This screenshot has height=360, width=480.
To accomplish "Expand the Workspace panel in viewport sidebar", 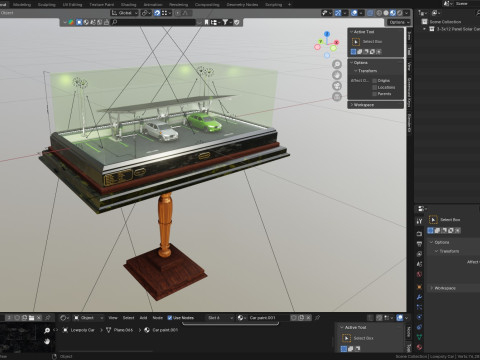I will coord(351,105).
